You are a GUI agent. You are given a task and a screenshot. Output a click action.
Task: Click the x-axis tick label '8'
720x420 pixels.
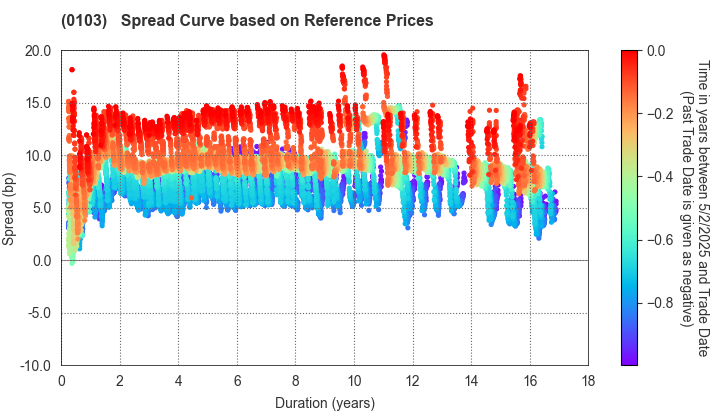[296, 381]
